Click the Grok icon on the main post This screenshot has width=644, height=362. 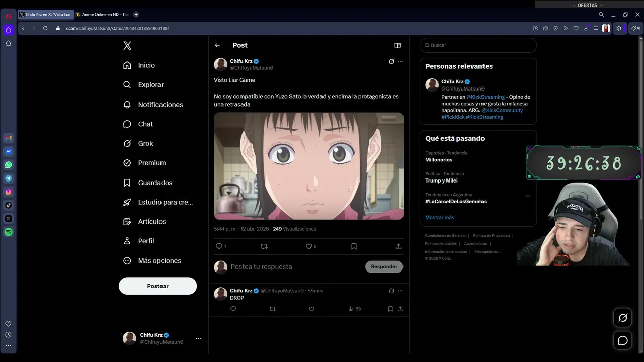pyautogui.click(x=391, y=61)
